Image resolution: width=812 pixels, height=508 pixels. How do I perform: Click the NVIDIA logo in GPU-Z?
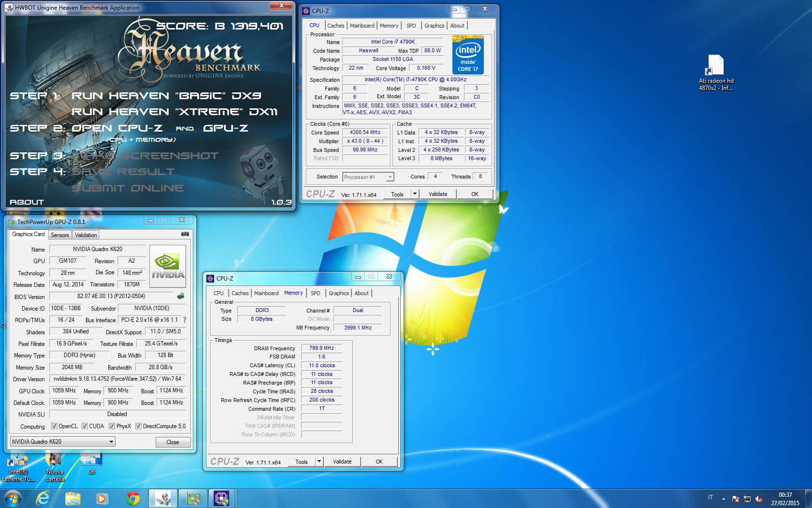[168, 267]
